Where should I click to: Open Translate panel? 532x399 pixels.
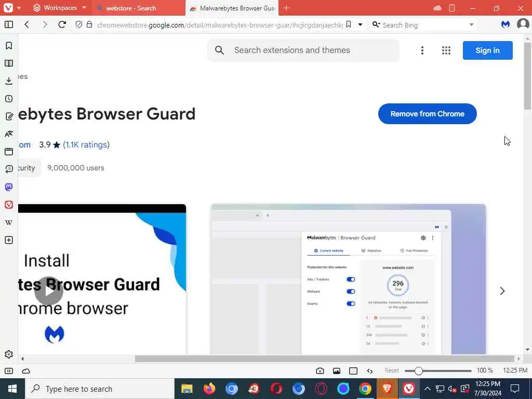click(x=9, y=134)
